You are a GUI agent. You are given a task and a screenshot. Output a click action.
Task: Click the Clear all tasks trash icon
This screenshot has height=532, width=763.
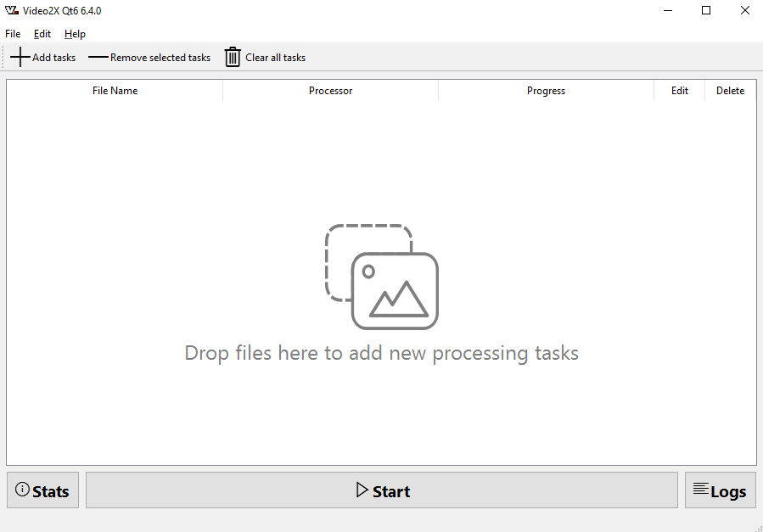pos(233,58)
